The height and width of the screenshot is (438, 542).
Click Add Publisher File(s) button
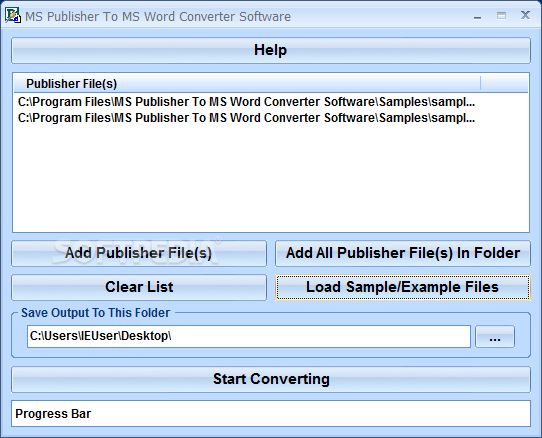coord(139,253)
